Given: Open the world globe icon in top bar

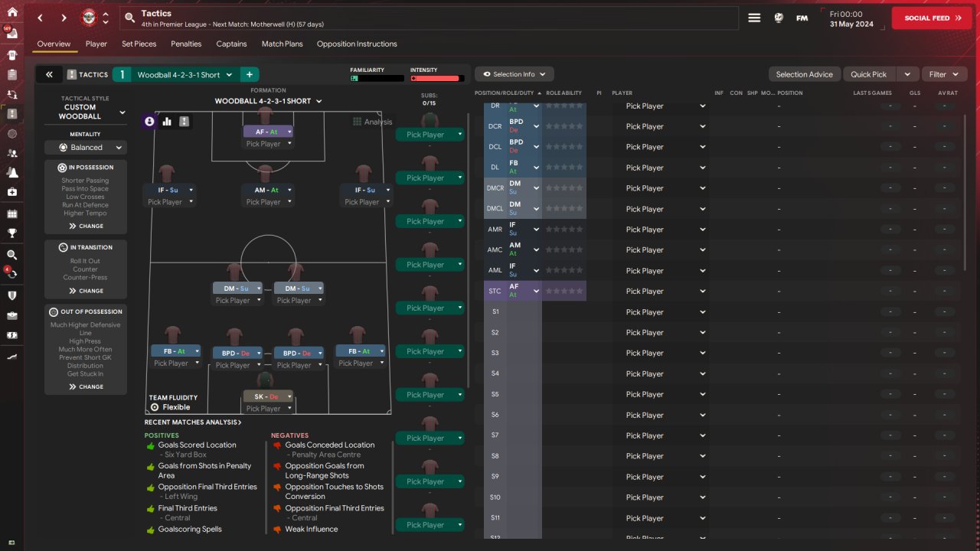Looking at the screenshot, I should [x=779, y=18].
